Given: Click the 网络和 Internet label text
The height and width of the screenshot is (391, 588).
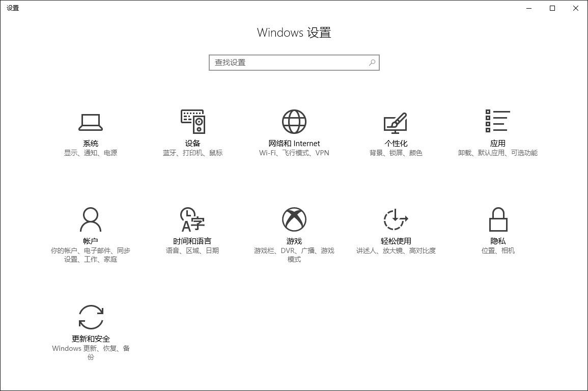Looking at the screenshot, I should click(x=294, y=144).
